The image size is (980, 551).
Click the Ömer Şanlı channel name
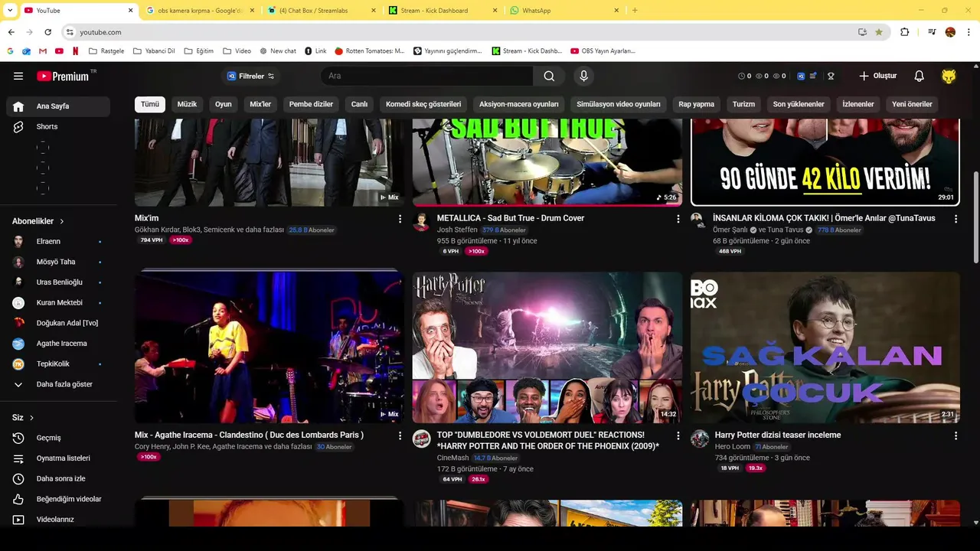(x=730, y=230)
